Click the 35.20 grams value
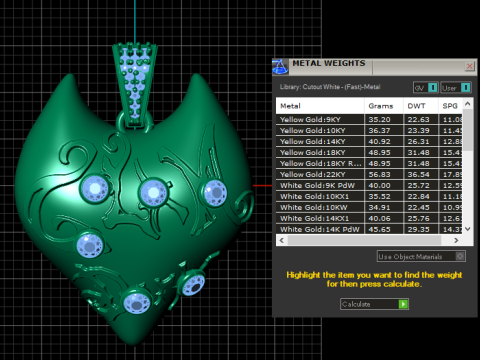This screenshot has height=360, width=480. (x=379, y=119)
